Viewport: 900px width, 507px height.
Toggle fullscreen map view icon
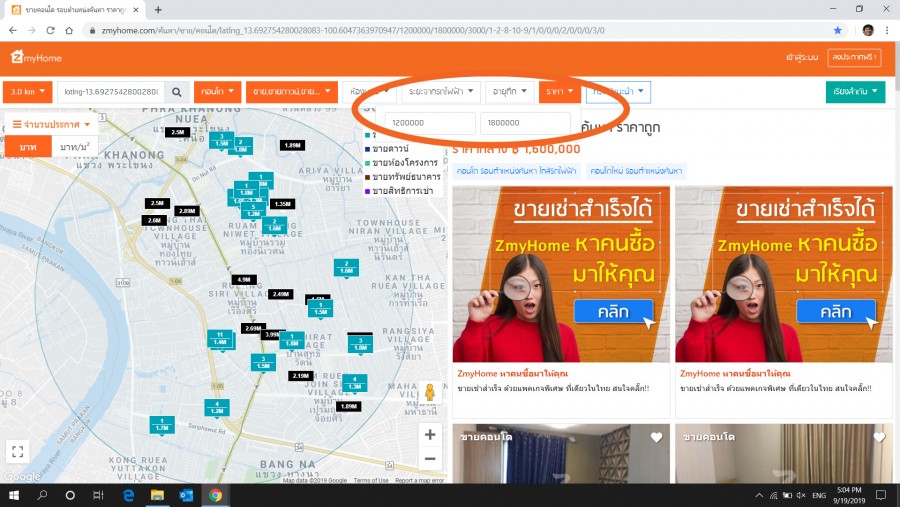click(x=18, y=451)
